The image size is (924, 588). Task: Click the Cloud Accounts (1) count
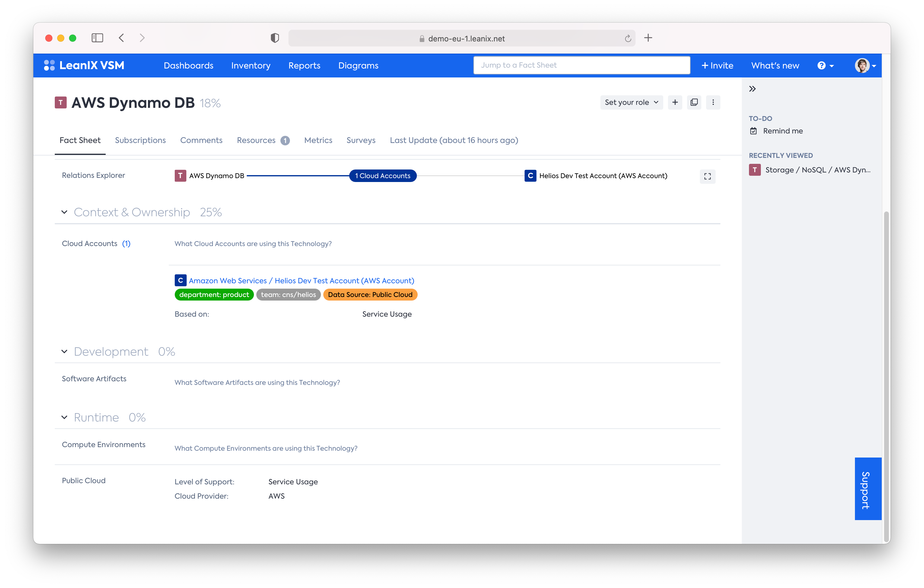click(126, 243)
